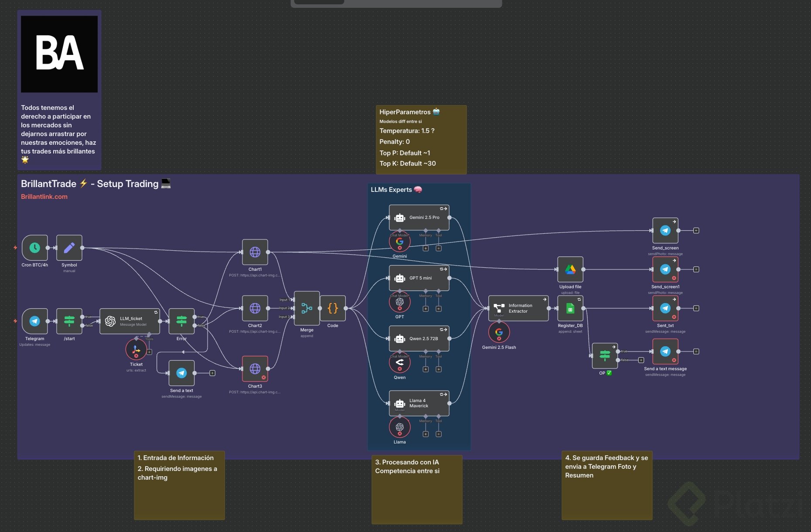Screen dimensions: 811x532
Task: Add a node after Send_screen output
Action: tap(696, 230)
